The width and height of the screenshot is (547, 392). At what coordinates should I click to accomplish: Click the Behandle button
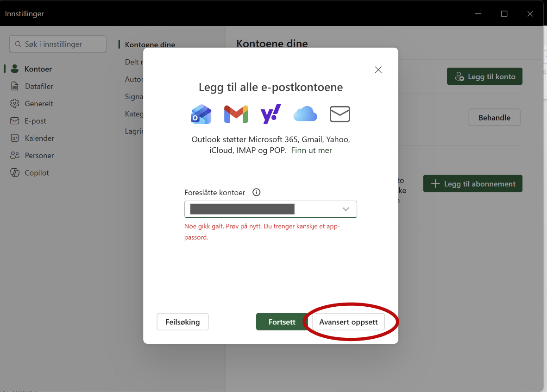coord(494,117)
